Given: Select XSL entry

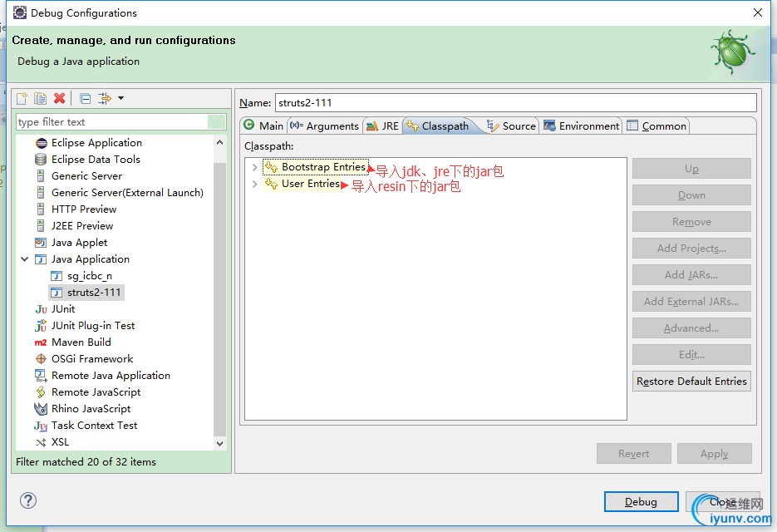Looking at the screenshot, I should click(60, 441).
